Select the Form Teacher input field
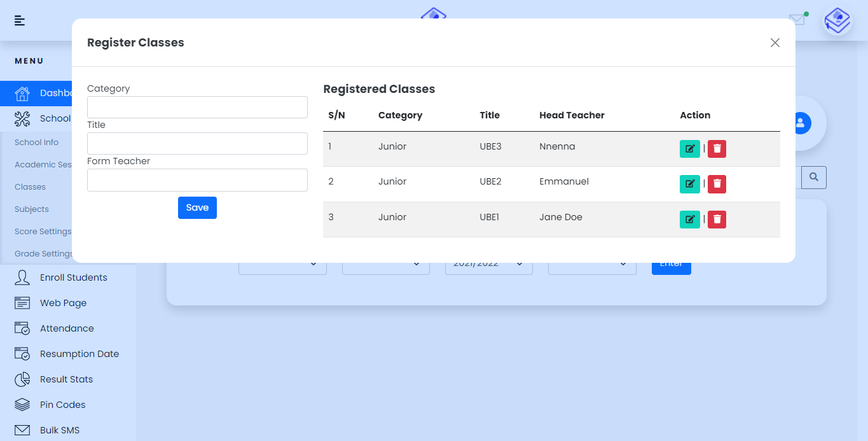Viewport: 868px width, 441px height. pos(197,180)
